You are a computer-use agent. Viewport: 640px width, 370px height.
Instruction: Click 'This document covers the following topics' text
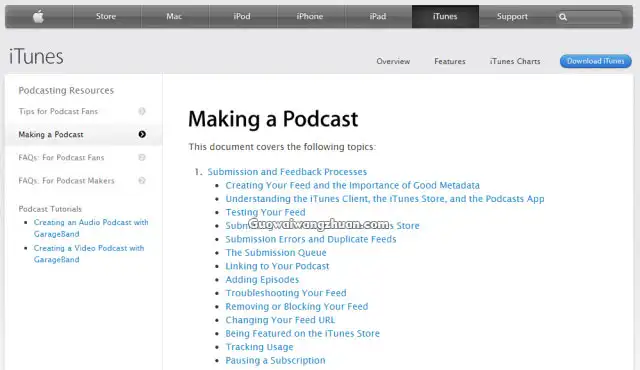282,147
